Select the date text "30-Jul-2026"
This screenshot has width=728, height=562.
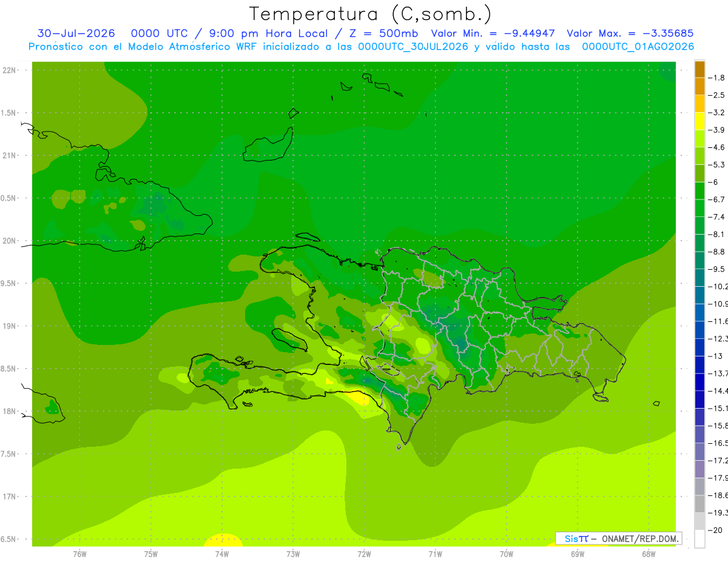(x=76, y=33)
